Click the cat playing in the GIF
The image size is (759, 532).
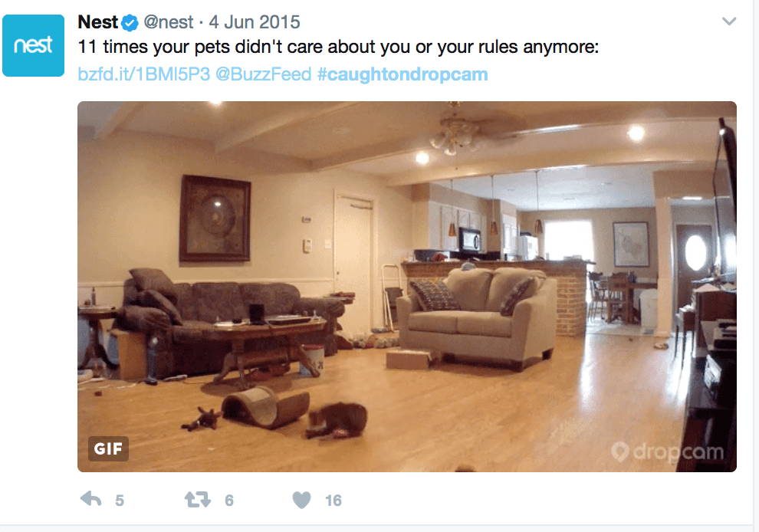337,420
